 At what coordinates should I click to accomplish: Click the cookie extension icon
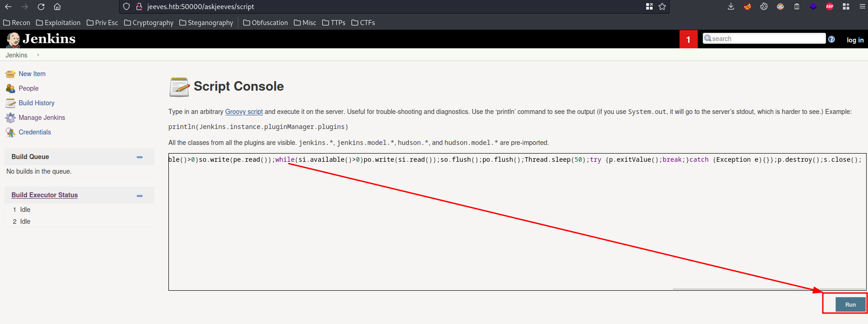(763, 6)
